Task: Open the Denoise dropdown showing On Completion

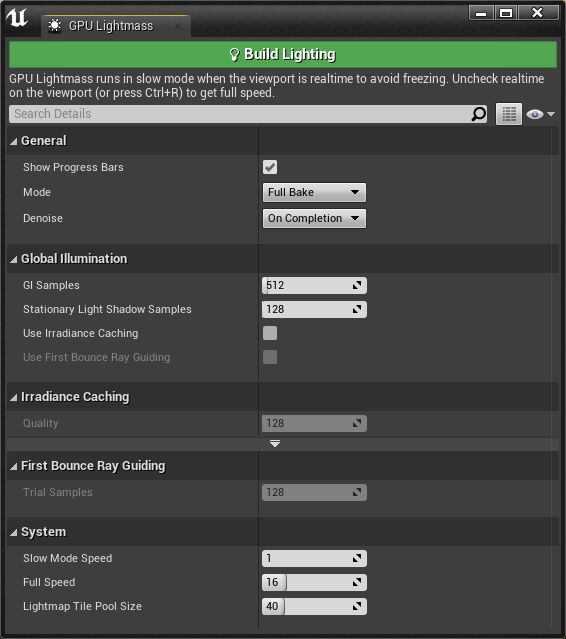Action: click(314, 218)
